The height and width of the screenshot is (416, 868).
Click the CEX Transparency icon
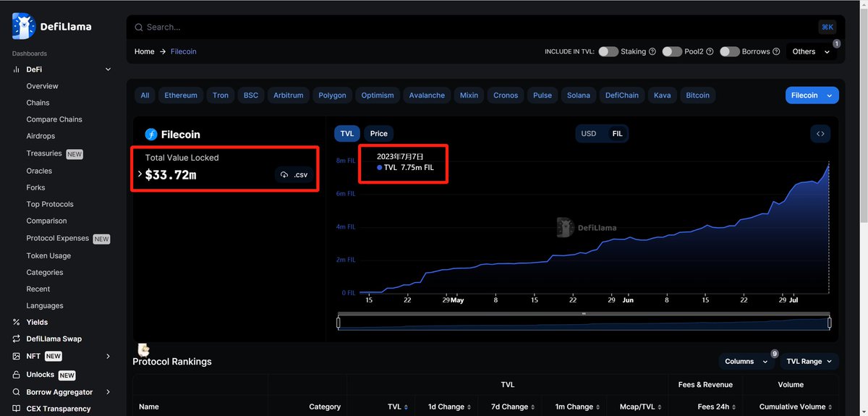pyautogui.click(x=17, y=409)
